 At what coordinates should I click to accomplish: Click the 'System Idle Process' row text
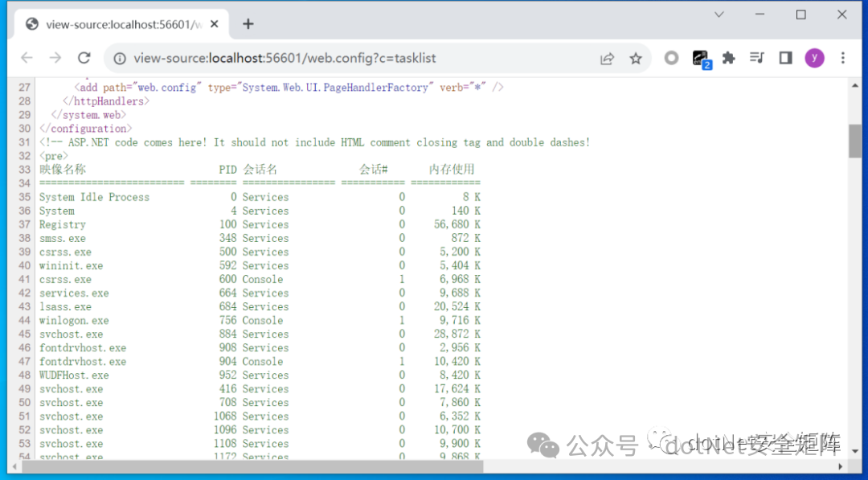point(94,197)
